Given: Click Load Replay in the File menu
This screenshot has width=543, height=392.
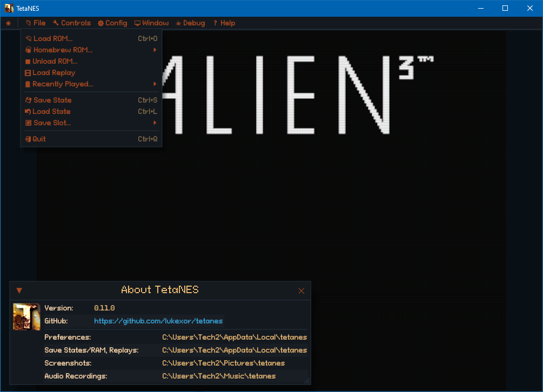Looking at the screenshot, I should [x=53, y=72].
